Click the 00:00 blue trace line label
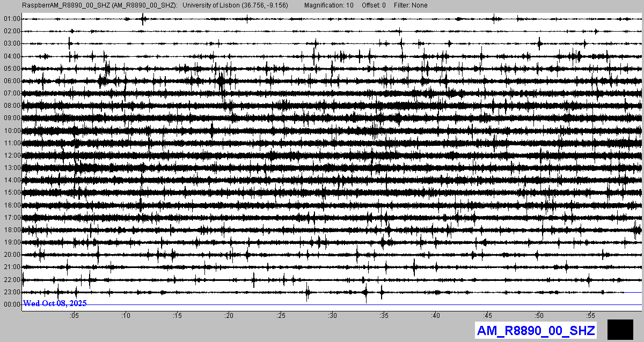The width and height of the screenshot is (644, 342). pos(11,304)
